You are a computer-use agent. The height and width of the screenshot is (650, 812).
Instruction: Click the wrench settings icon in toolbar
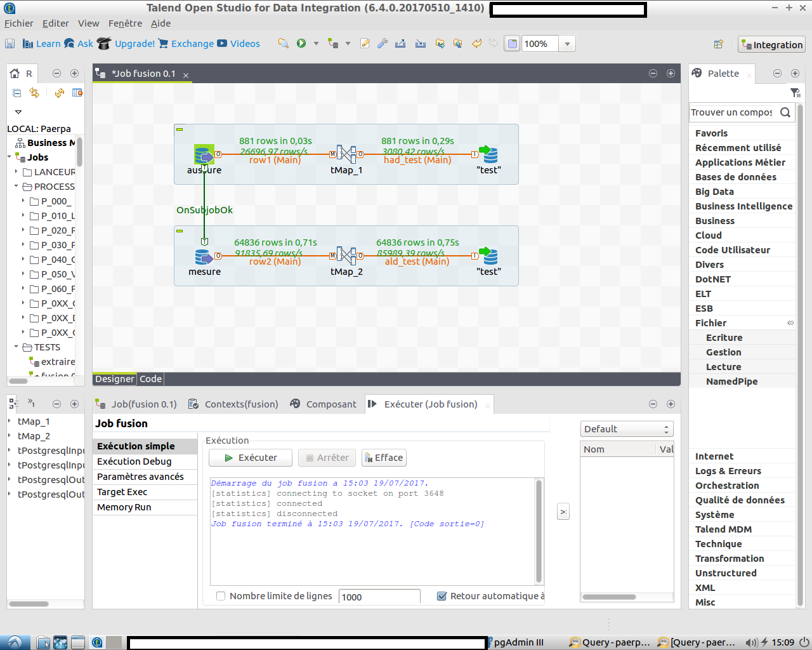coord(382,44)
